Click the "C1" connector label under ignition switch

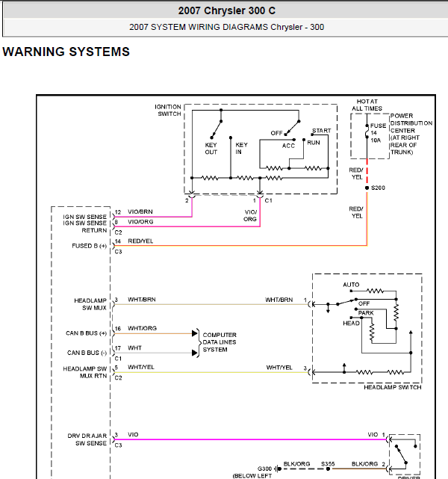(x=269, y=200)
